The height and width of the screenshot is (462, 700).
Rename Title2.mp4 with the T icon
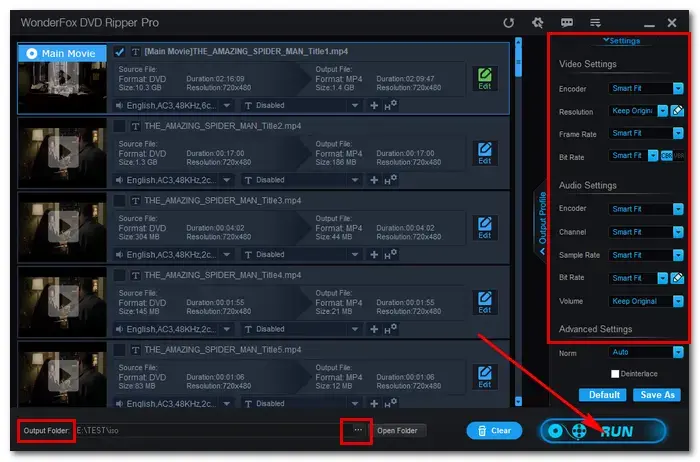coord(135,126)
